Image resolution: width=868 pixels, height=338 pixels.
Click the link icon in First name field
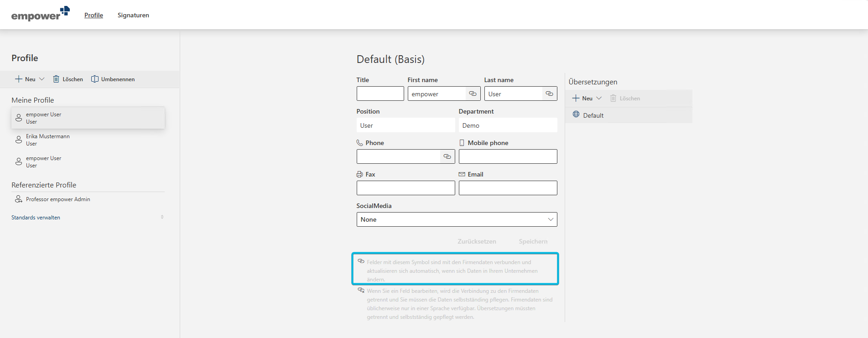(473, 94)
